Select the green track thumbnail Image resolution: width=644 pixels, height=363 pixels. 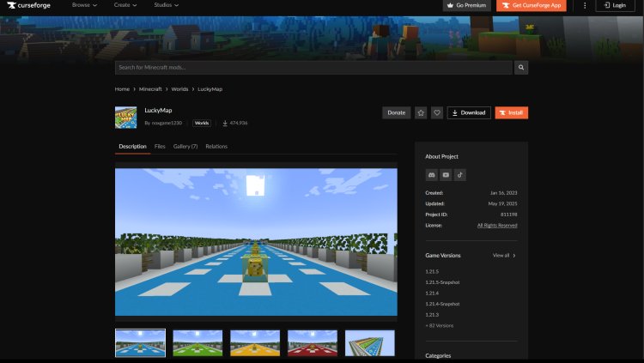point(197,343)
